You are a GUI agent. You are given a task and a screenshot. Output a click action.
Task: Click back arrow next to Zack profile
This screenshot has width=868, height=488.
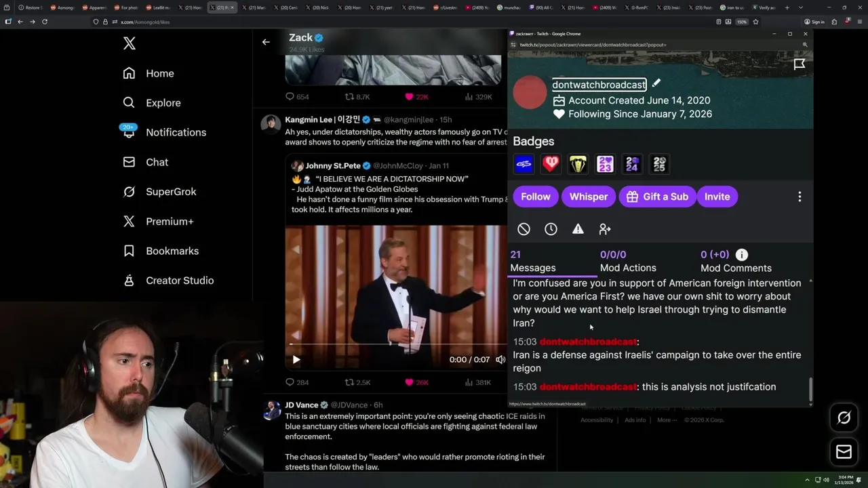(266, 42)
